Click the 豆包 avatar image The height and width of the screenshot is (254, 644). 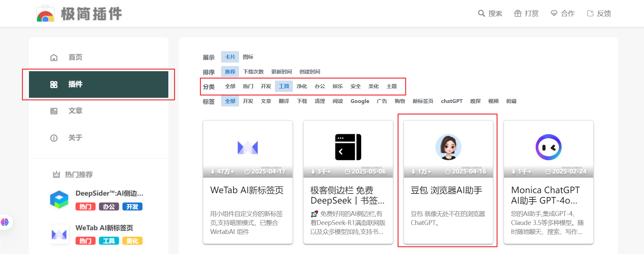448,147
